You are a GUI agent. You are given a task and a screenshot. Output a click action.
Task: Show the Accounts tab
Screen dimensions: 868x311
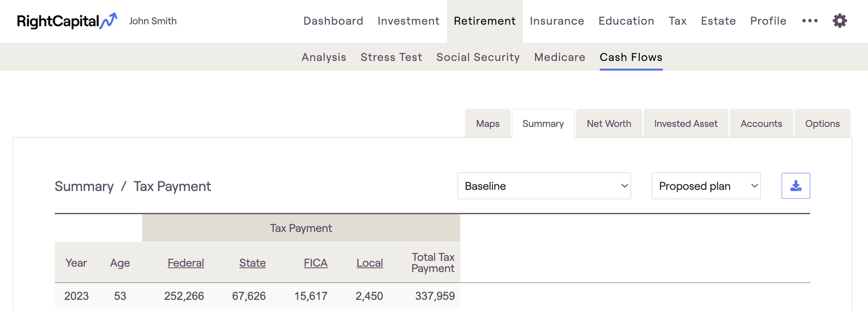coord(761,124)
